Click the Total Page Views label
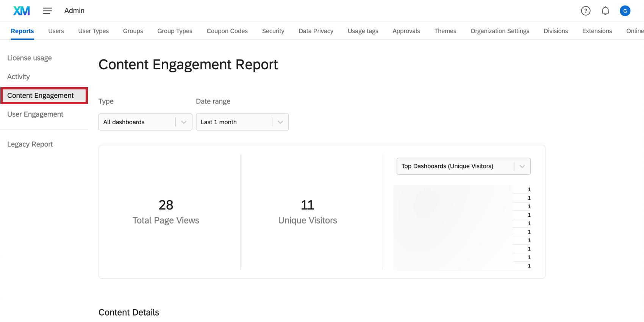Viewport: 644px width, 322px height. [166, 220]
